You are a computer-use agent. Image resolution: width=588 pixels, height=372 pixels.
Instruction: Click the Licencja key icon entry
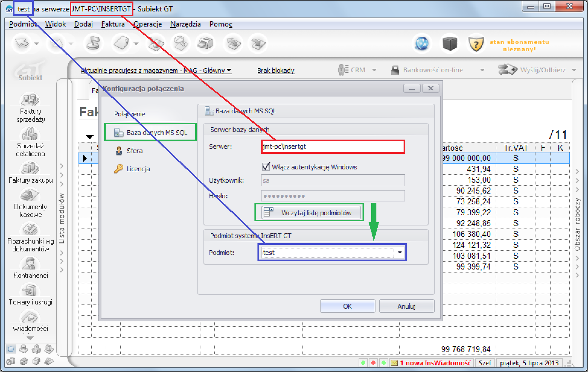[x=132, y=169]
